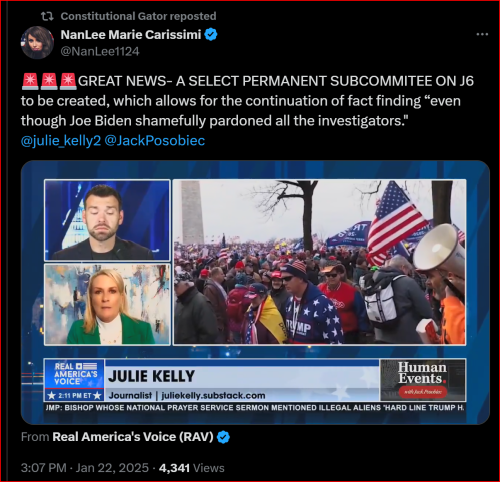Click the scrolling news ticker in video

click(x=255, y=408)
